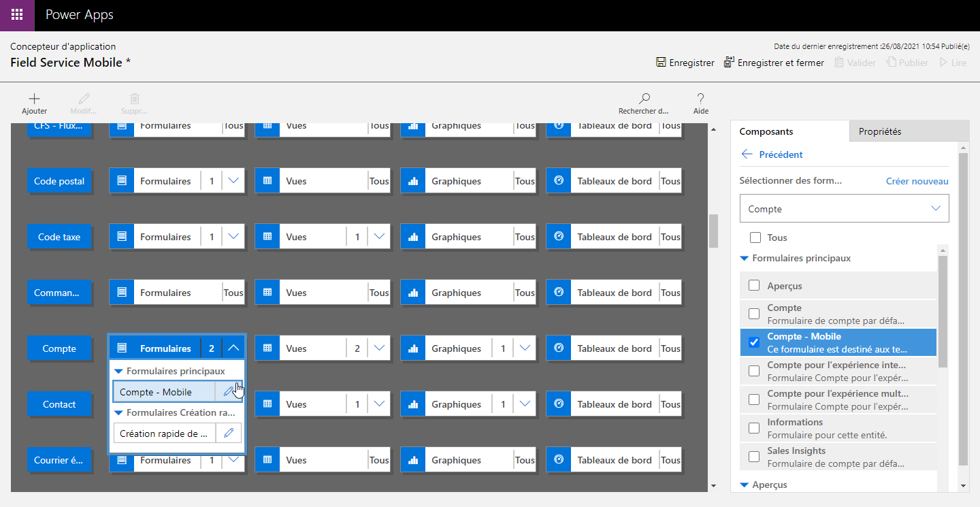
Task: Click Formulaires icon in Comman... row
Action: pos(122,293)
